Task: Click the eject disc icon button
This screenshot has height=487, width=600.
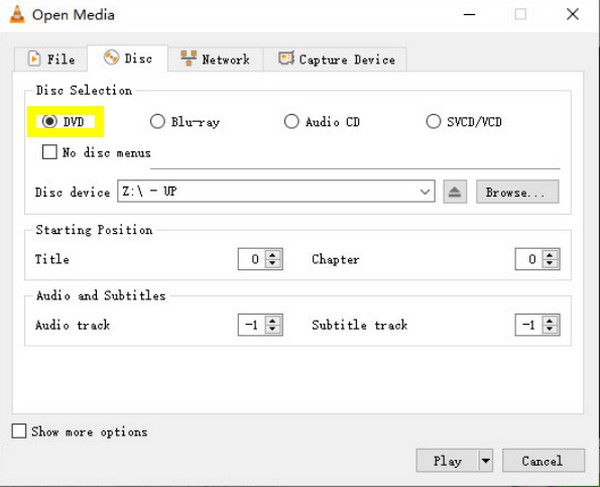Action: click(455, 192)
